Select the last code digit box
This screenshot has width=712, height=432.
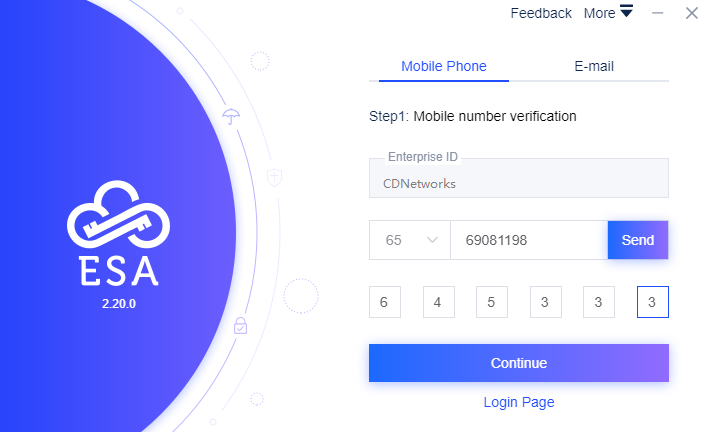(x=652, y=301)
